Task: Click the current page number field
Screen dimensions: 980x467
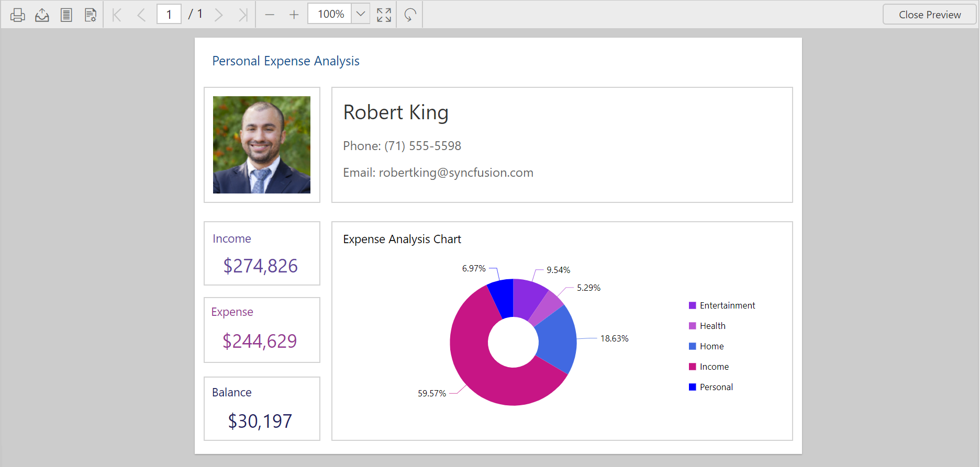Action: click(x=169, y=14)
